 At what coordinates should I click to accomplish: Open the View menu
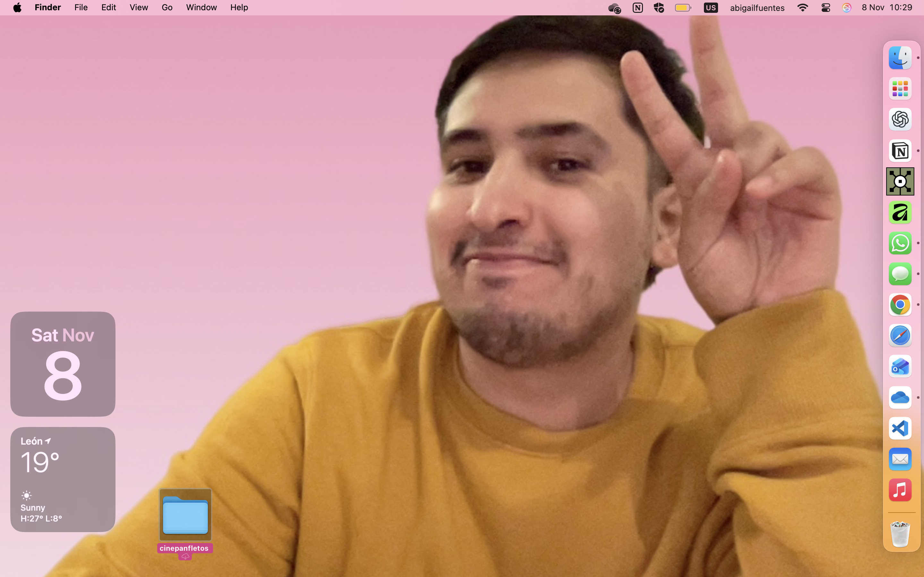coord(139,8)
